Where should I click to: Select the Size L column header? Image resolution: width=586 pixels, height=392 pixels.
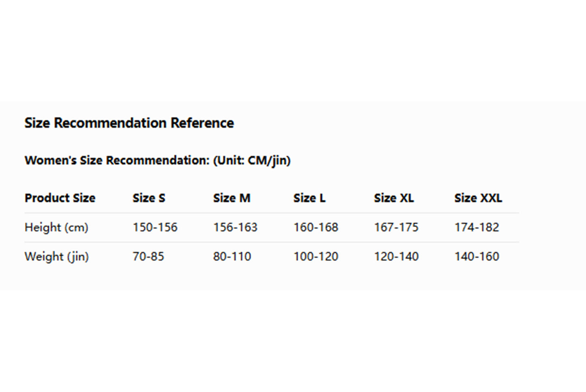coord(309,198)
